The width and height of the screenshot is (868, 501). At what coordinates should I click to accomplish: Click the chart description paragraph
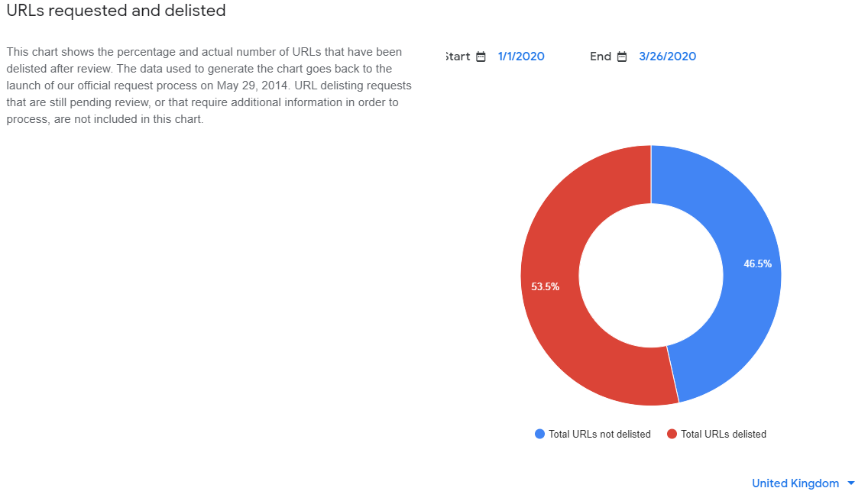click(209, 86)
